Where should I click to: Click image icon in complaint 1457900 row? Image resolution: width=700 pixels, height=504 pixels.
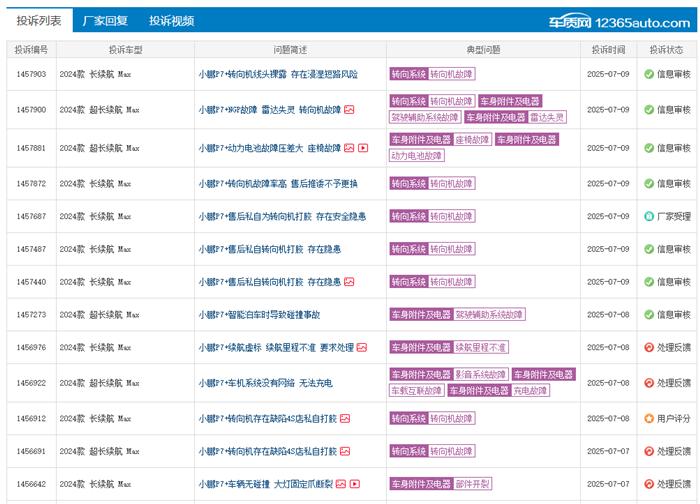(349, 109)
